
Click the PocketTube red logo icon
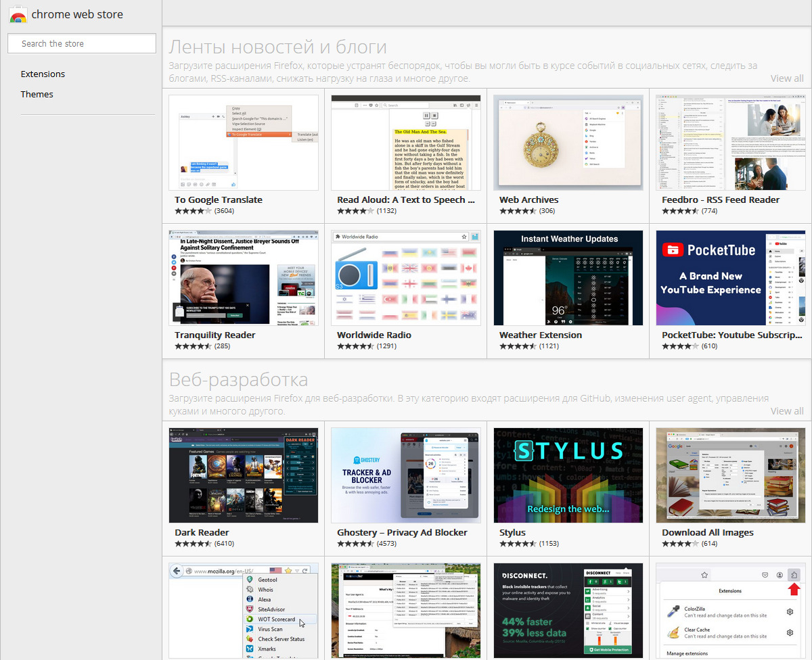pos(673,250)
